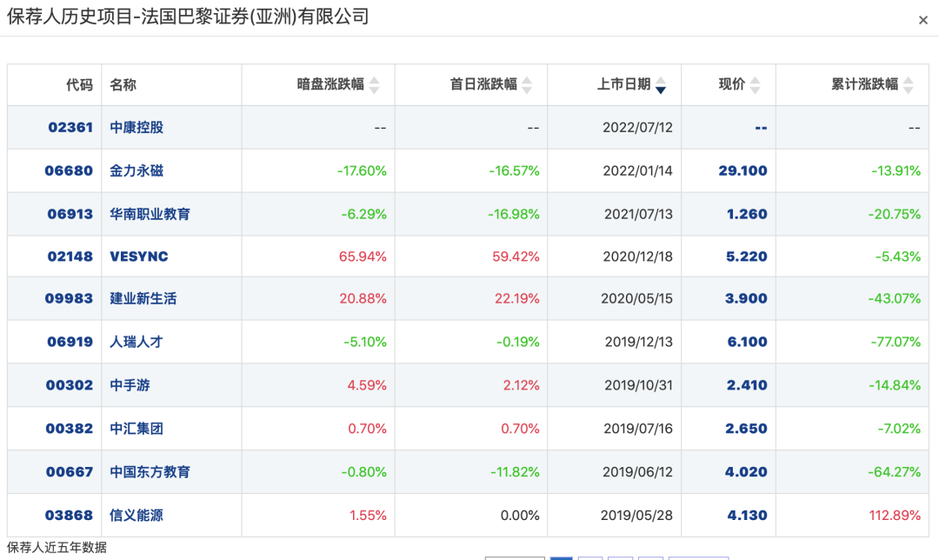Select 金力永磁 current price 29.100
Screen dimensions: 939x560
pyautogui.click(x=743, y=170)
